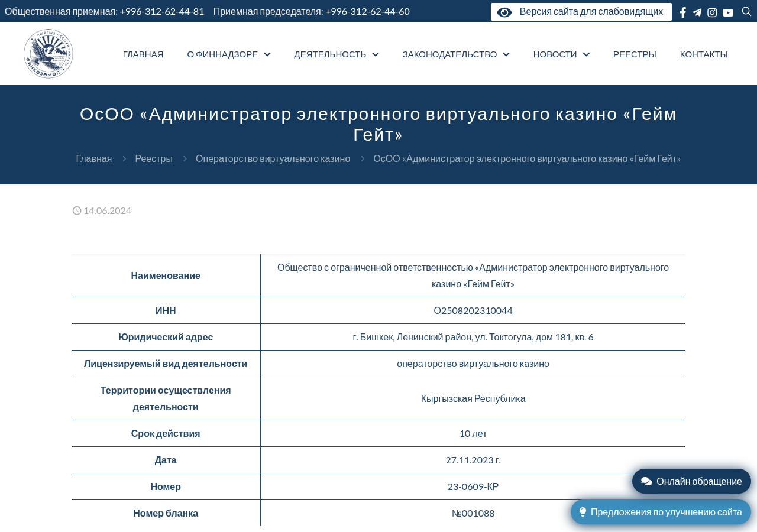Click the full company name cell
This screenshot has height=532, width=757.
[x=473, y=275]
